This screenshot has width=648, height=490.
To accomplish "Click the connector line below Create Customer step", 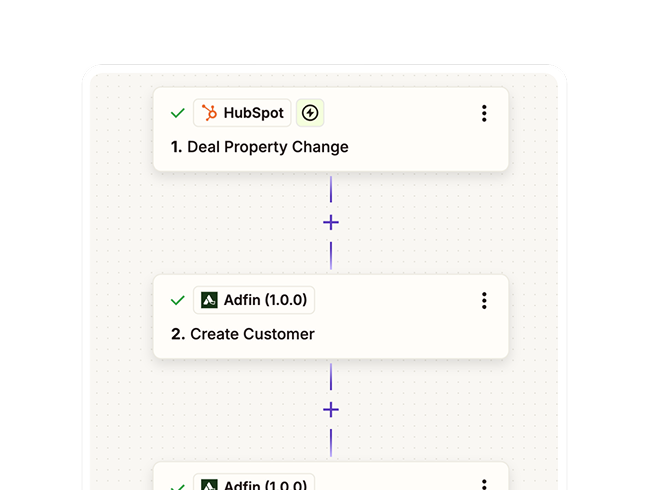I will pyautogui.click(x=331, y=377).
